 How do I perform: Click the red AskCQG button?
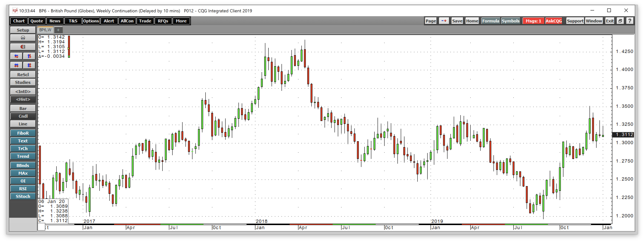point(553,21)
